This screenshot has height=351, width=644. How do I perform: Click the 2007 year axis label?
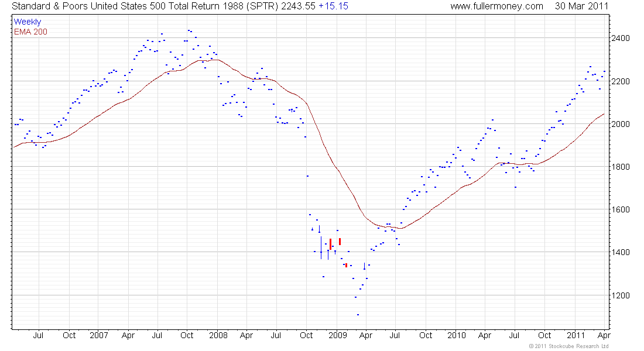point(98,335)
